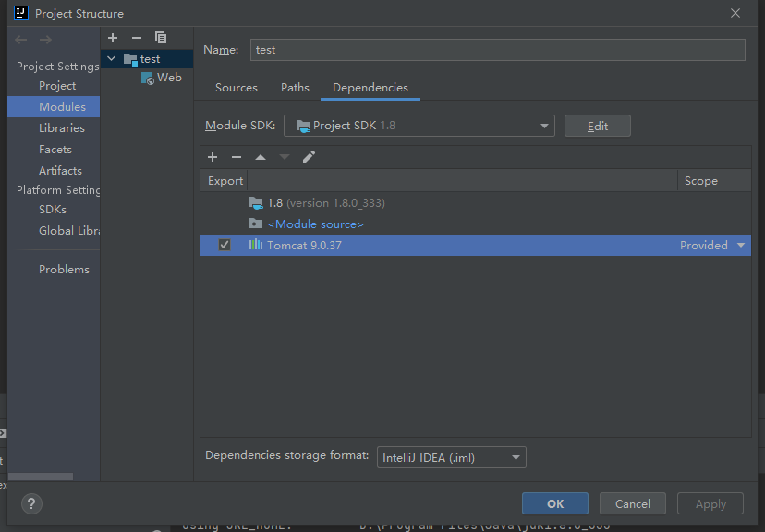Open dependencies storage format dropdown
This screenshot has height=532, width=765.
click(x=451, y=457)
